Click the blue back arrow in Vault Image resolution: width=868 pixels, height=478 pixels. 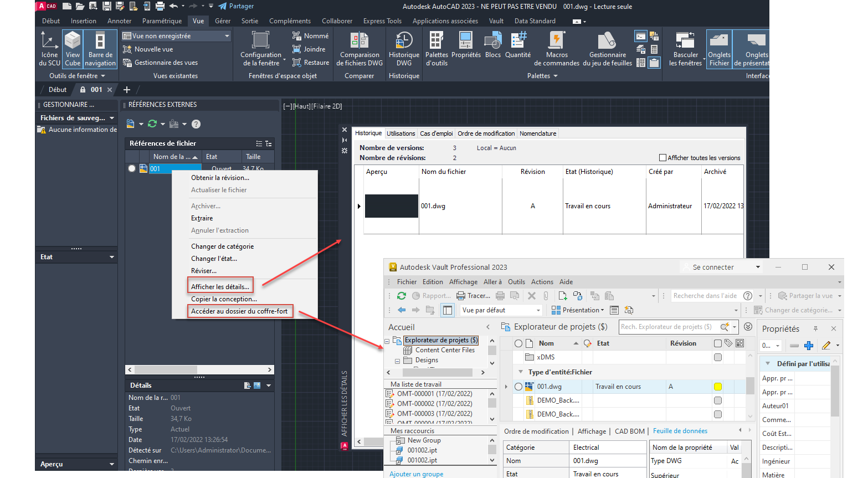coord(402,310)
